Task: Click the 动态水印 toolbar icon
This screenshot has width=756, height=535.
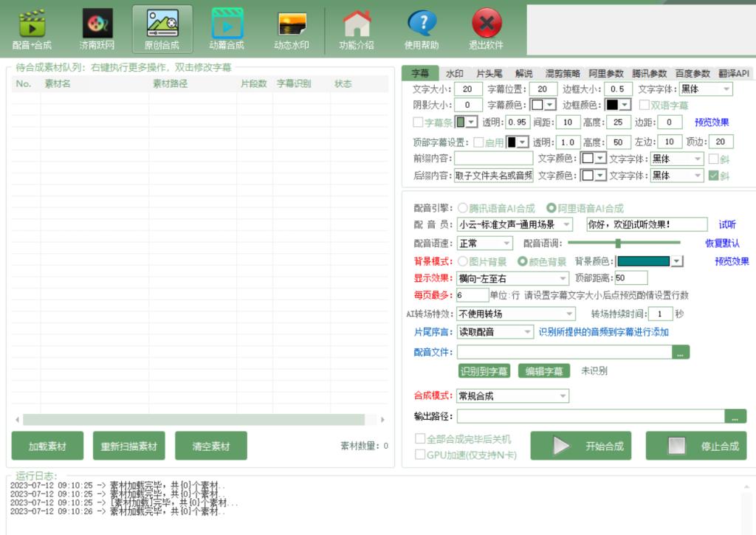Action: [292, 30]
